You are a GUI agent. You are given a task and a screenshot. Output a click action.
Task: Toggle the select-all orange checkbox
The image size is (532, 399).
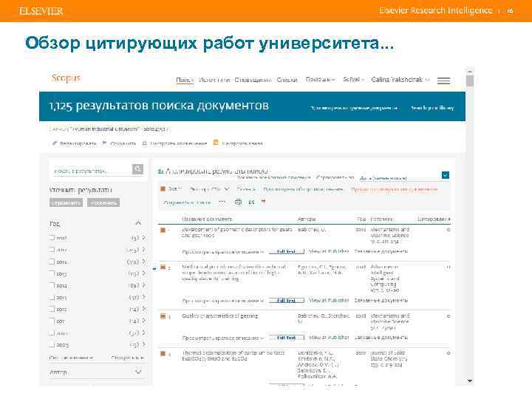click(163, 189)
